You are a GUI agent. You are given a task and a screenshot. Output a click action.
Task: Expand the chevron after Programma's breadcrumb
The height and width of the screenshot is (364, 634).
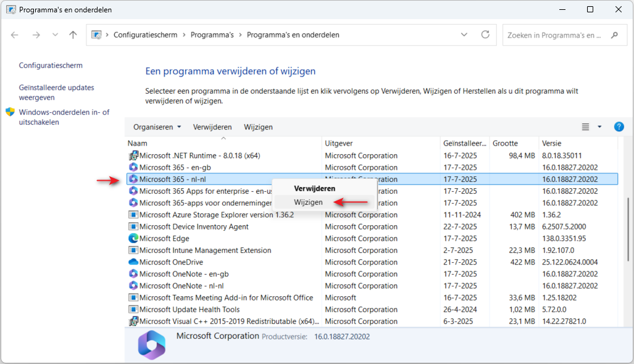click(240, 35)
